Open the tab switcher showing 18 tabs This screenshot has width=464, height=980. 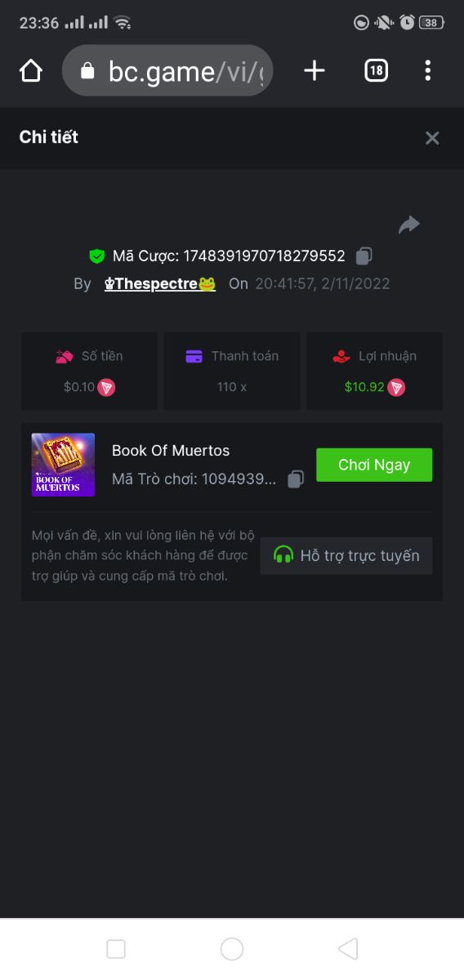point(376,71)
